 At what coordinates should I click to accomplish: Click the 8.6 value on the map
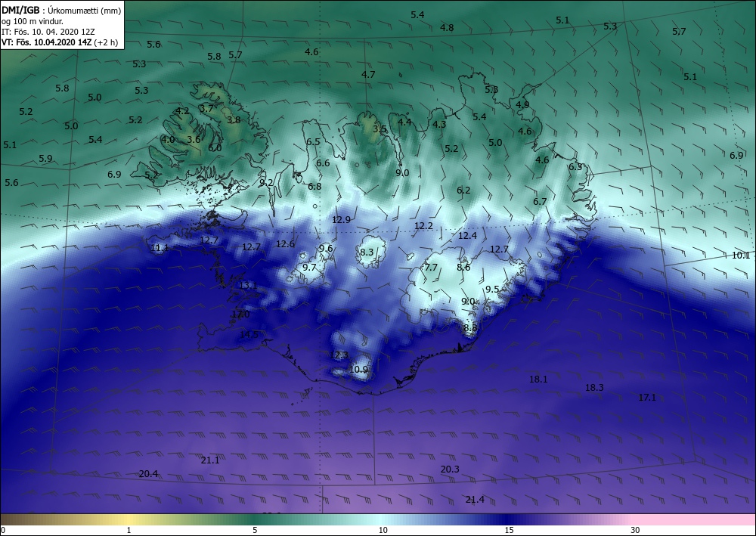point(464,267)
